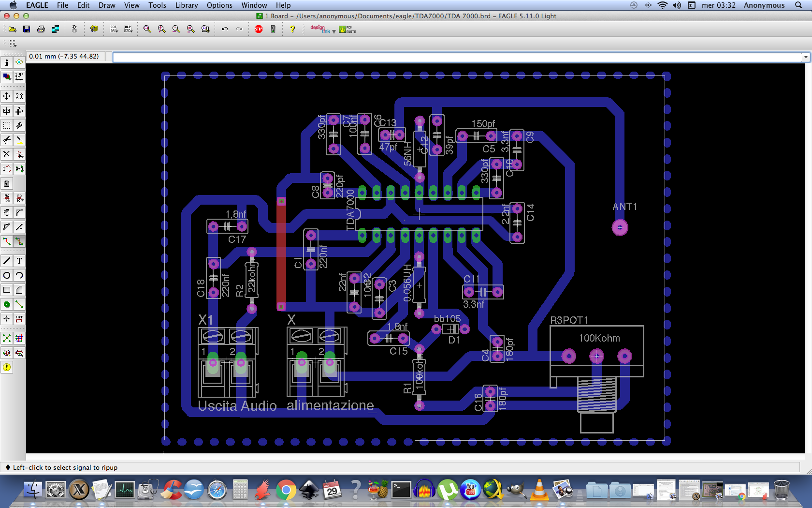The image size is (812, 508).
Task: Click the Zoom to fit icon
Action: click(147, 29)
